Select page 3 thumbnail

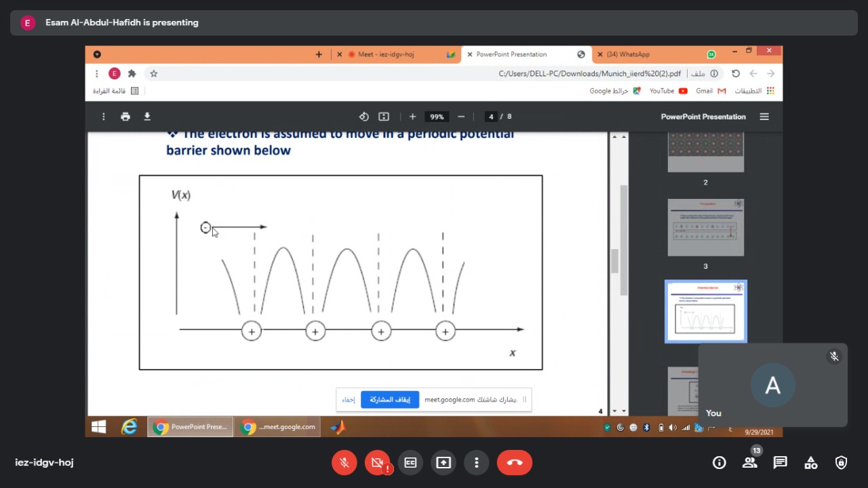coord(706,227)
